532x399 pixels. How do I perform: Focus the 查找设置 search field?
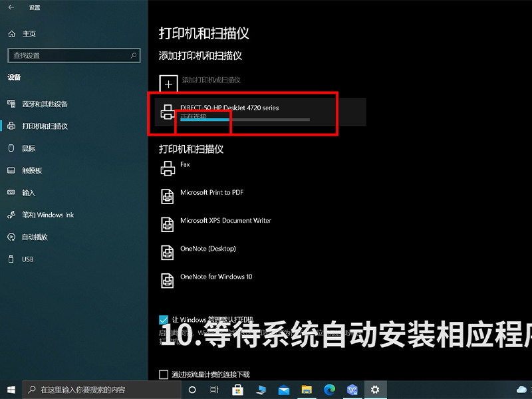click(x=74, y=55)
